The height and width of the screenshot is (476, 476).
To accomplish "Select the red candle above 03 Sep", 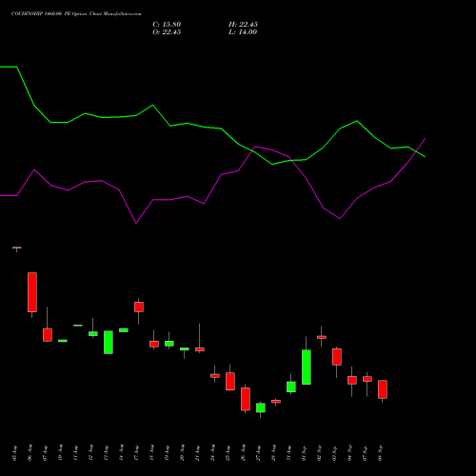I will tap(337, 357).
